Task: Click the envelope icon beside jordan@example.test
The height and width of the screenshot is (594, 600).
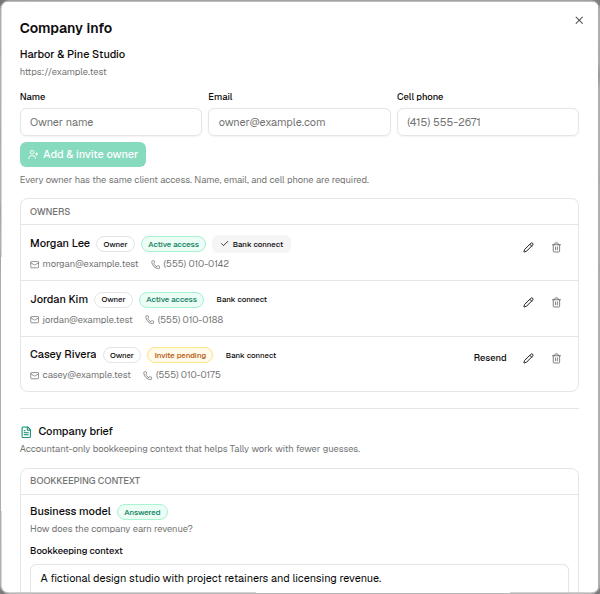Action: (34, 320)
